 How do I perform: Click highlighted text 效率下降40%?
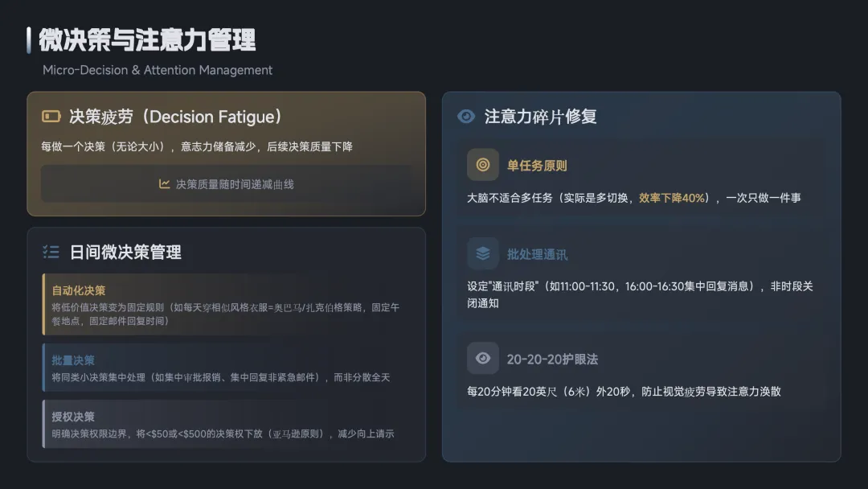coord(672,197)
